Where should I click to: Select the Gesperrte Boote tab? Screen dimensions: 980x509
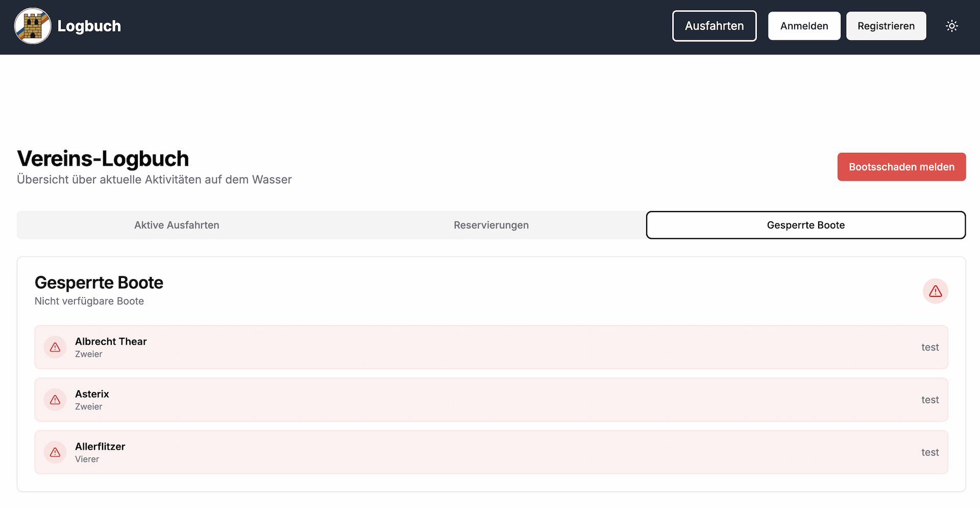click(805, 225)
